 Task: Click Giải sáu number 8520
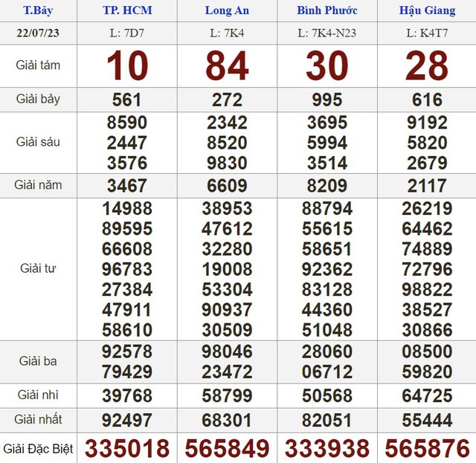pyautogui.click(x=227, y=143)
